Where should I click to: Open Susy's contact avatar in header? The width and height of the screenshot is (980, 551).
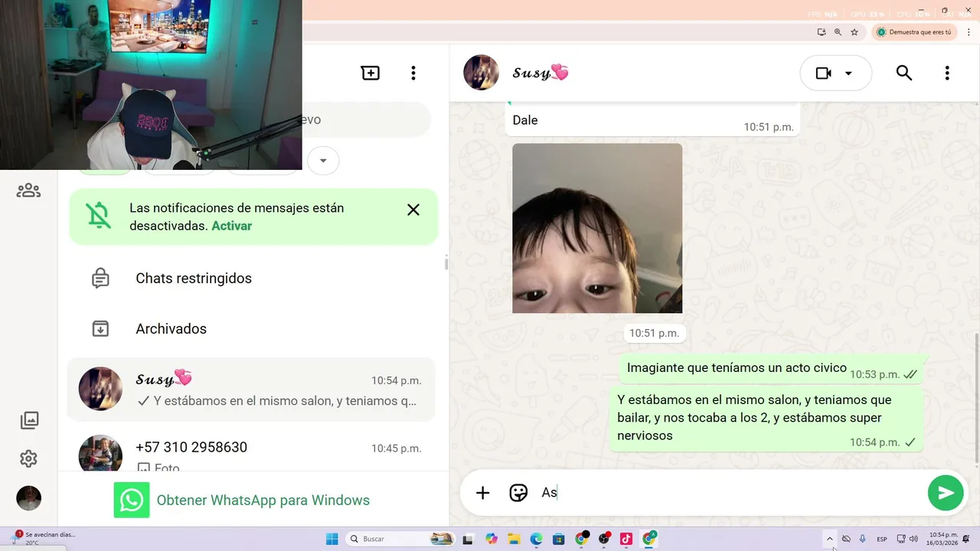[482, 73]
